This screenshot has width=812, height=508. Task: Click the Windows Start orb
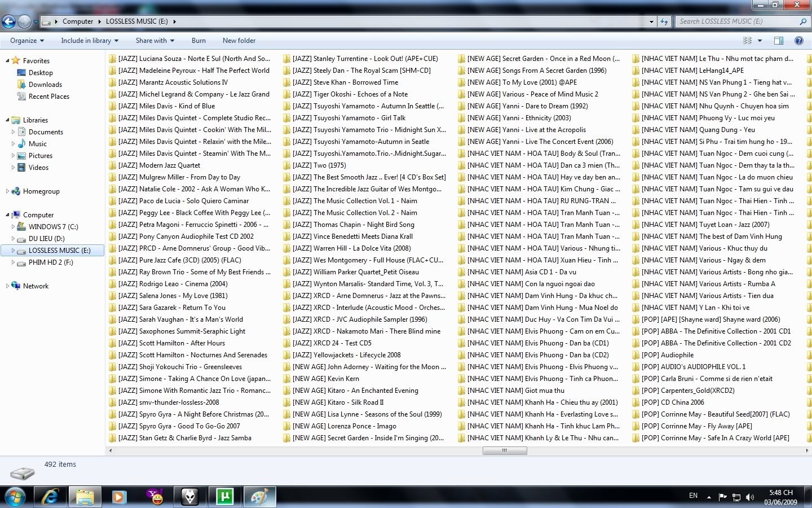click(x=15, y=497)
